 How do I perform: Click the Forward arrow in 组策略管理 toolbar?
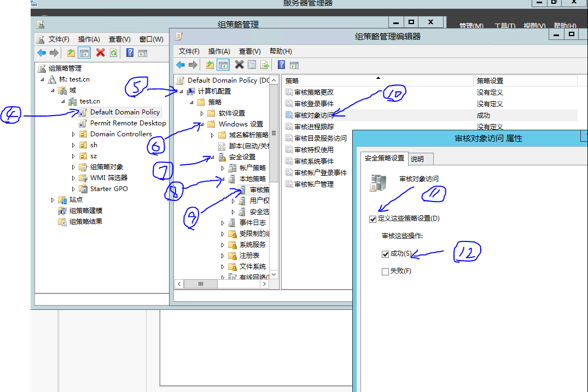(x=54, y=53)
